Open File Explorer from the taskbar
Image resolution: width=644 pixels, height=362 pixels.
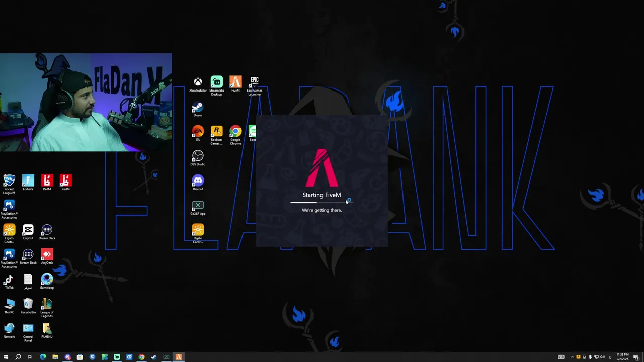click(55, 357)
